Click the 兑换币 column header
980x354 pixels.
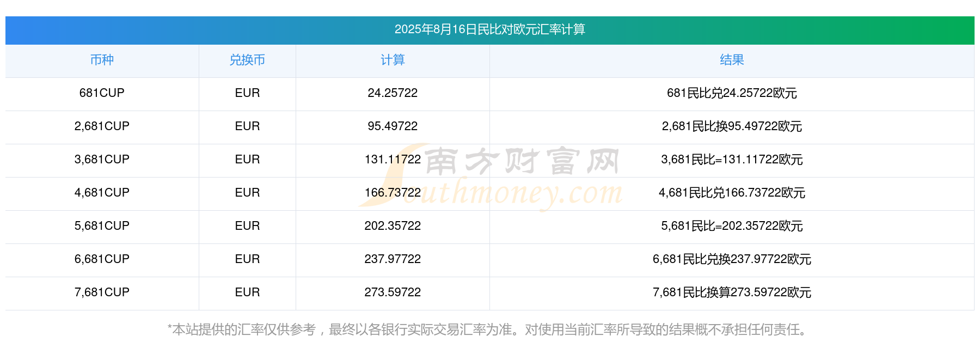[x=247, y=60]
